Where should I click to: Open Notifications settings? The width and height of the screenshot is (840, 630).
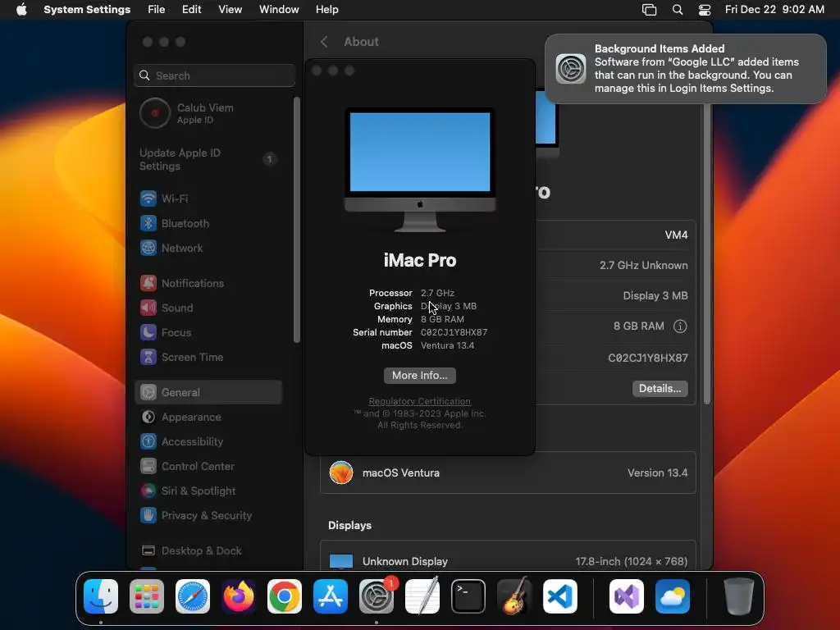pyautogui.click(x=208, y=283)
